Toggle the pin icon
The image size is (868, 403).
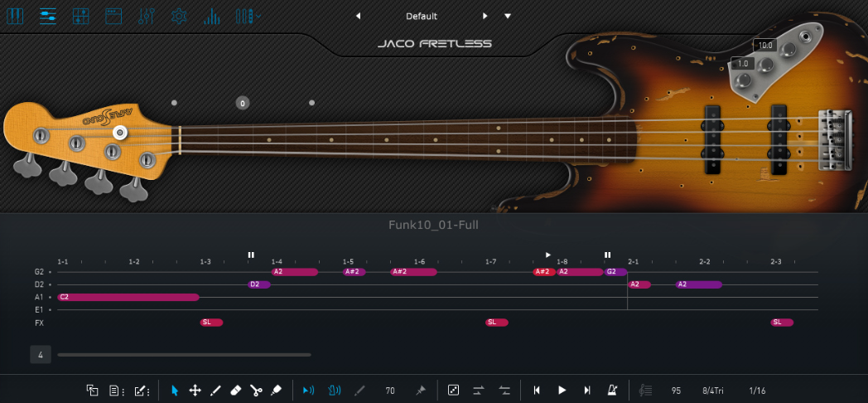(x=421, y=391)
